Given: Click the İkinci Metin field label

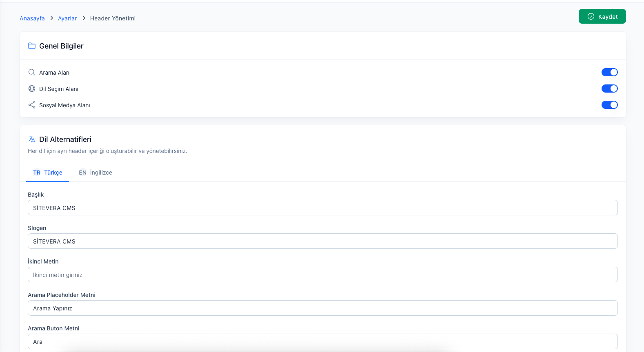Looking at the screenshot, I should click(43, 261).
